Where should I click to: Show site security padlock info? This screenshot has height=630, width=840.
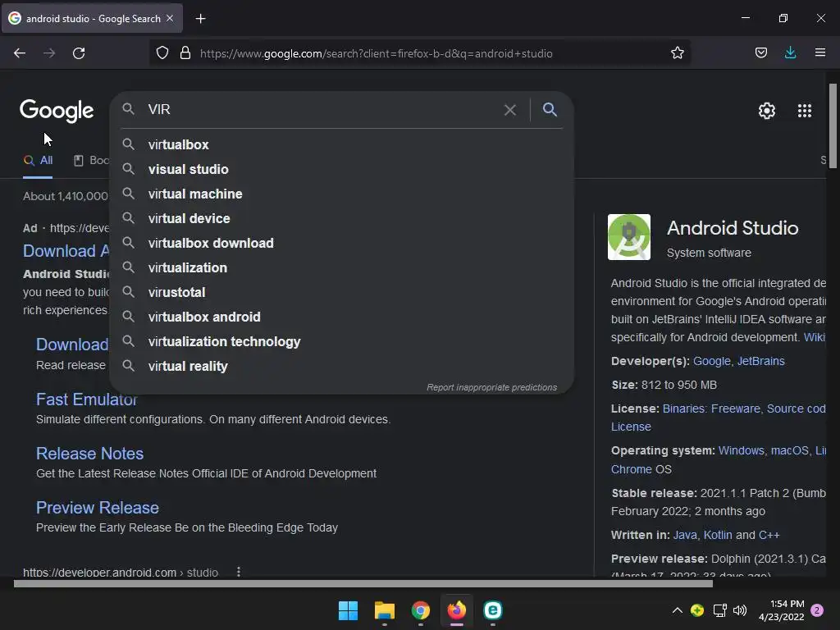pos(185,53)
